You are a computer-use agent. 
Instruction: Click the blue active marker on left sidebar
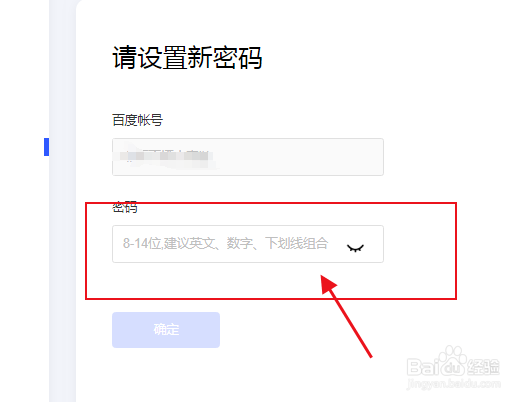46,147
